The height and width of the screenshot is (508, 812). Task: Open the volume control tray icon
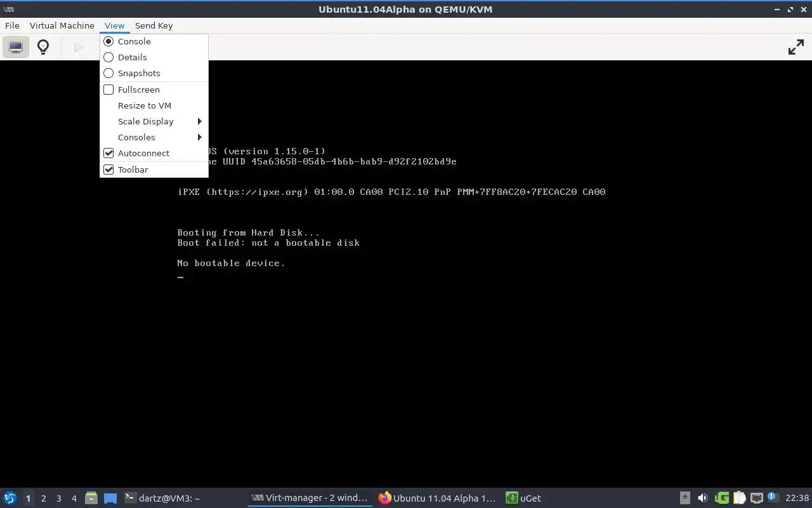702,498
